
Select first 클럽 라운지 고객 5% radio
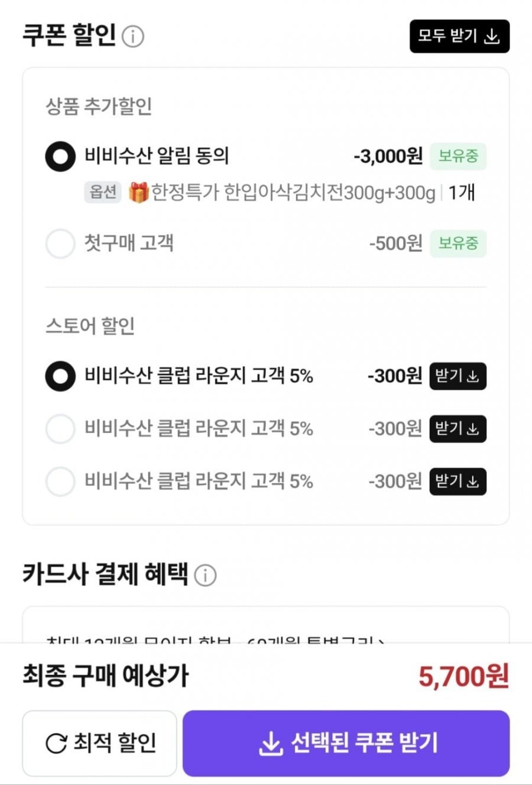60,376
